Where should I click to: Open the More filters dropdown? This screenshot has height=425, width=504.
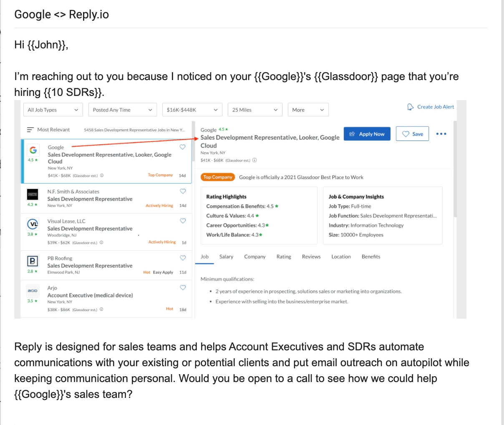308,110
